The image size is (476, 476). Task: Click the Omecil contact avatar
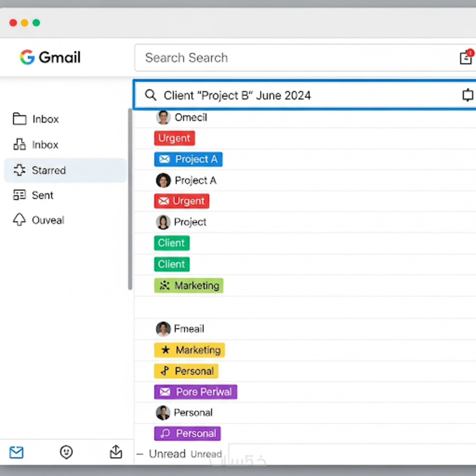pyautogui.click(x=163, y=117)
